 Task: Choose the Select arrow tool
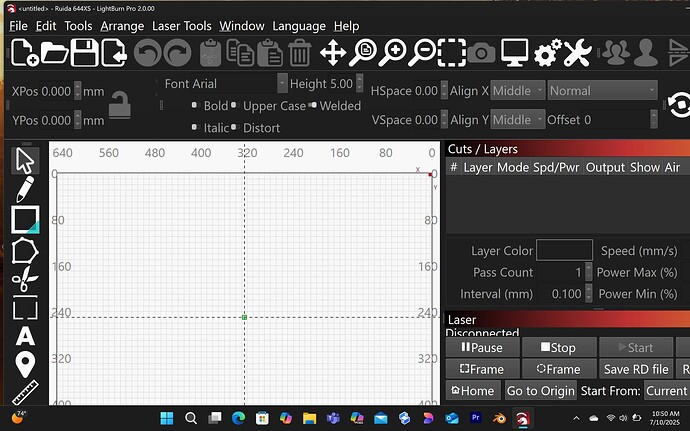tap(25, 161)
